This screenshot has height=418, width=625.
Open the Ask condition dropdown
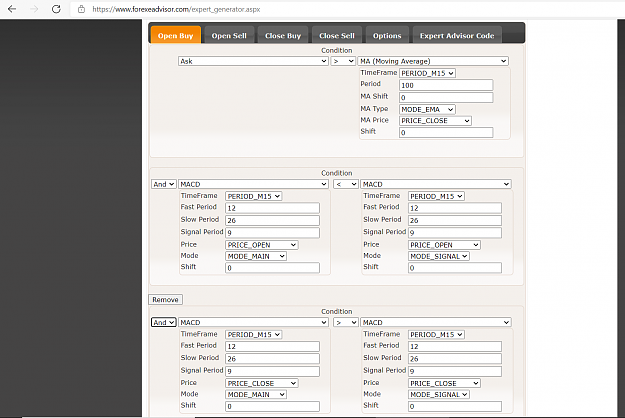(253, 61)
